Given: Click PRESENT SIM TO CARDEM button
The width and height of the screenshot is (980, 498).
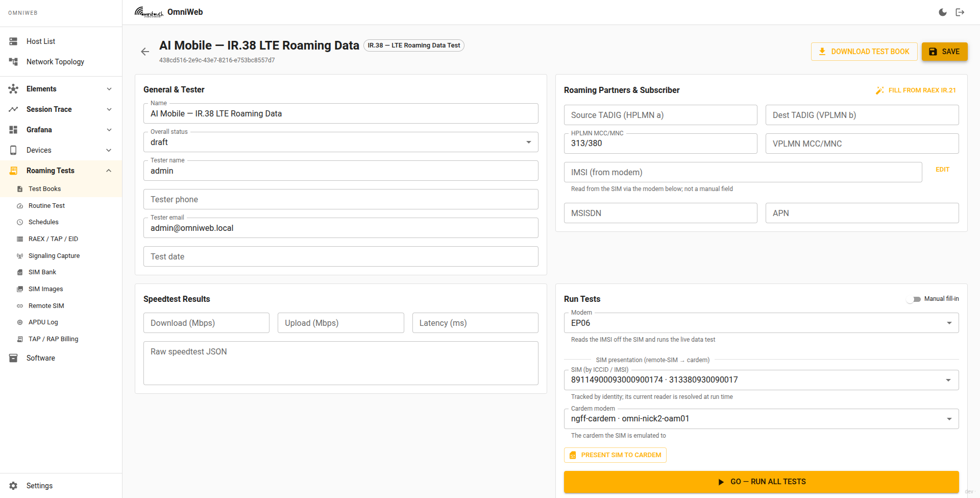Looking at the screenshot, I should point(615,455).
